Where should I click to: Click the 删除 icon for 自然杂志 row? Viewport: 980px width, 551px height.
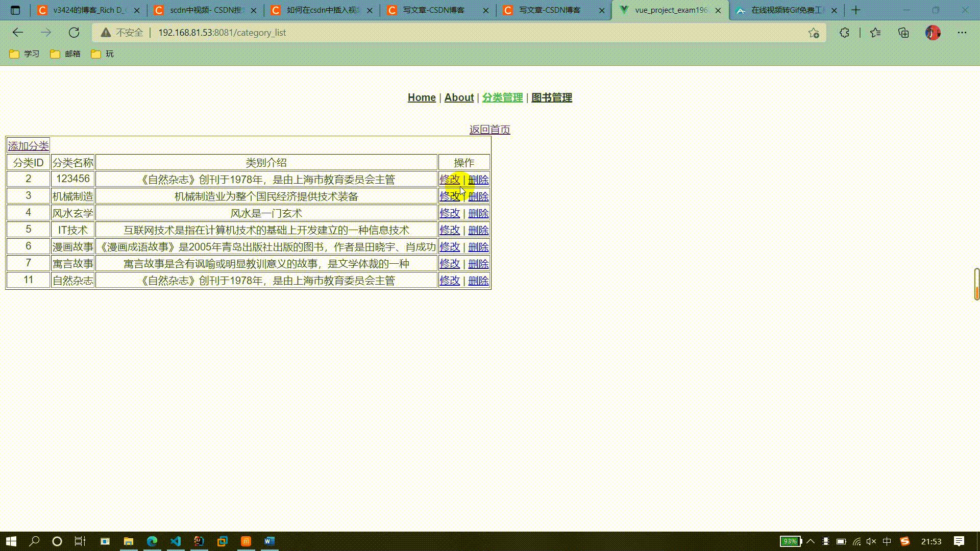[478, 281]
